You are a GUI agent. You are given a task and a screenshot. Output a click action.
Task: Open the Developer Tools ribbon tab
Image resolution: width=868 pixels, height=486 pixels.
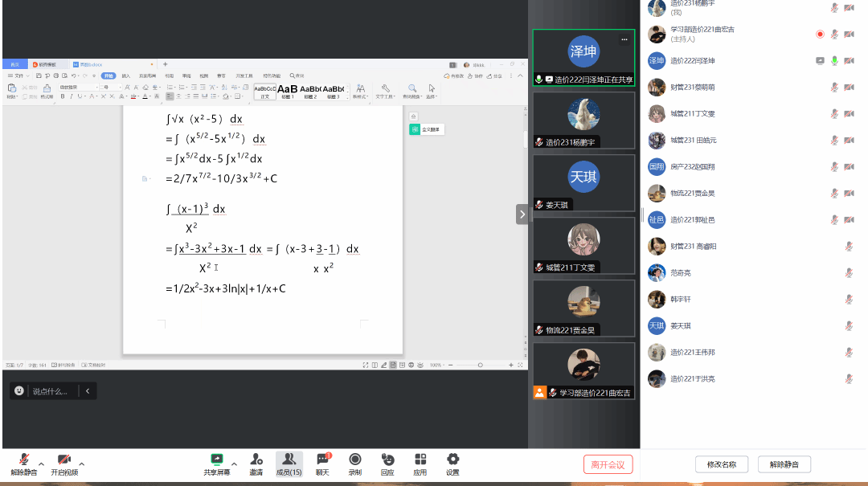pyautogui.click(x=244, y=76)
